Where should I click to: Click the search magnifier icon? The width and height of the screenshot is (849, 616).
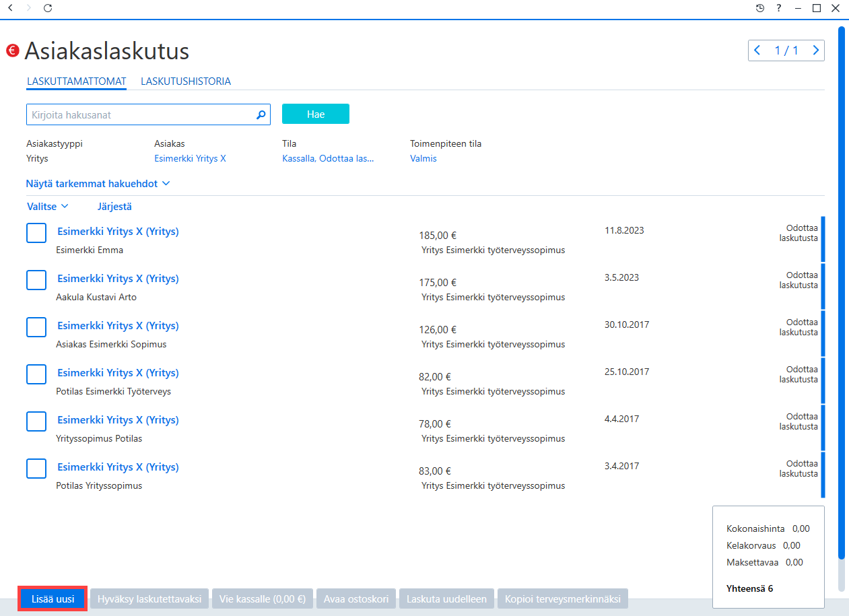(x=261, y=115)
